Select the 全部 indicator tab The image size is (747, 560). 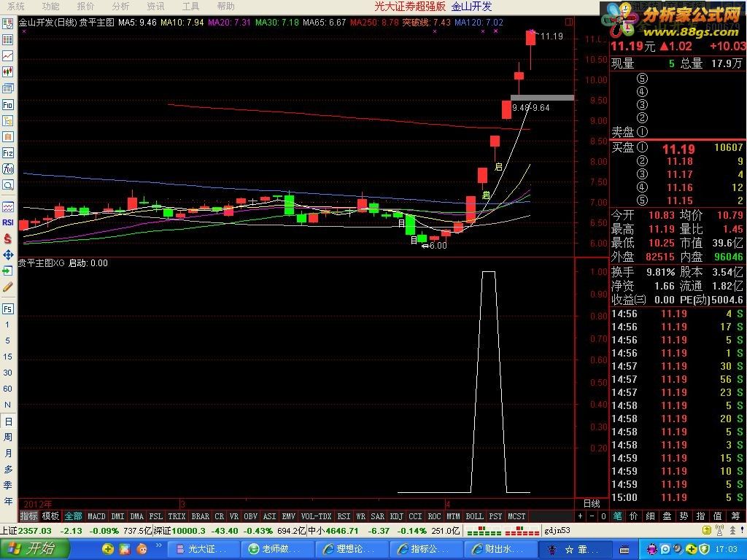coord(74,516)
